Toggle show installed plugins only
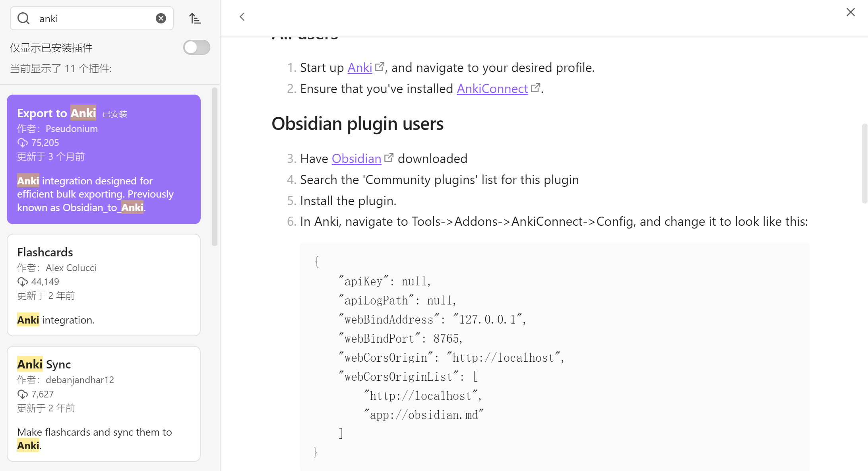This screenshot has width=868, height=471. point(196,48)
